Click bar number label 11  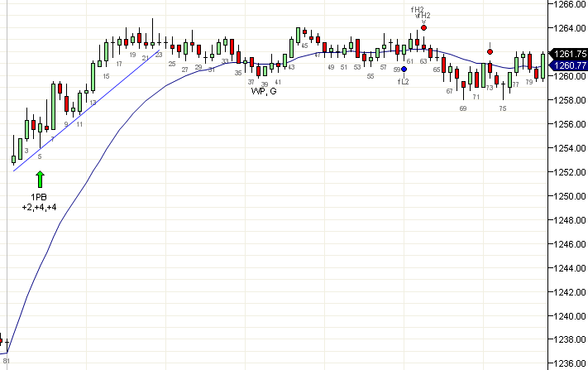[79, 125]
